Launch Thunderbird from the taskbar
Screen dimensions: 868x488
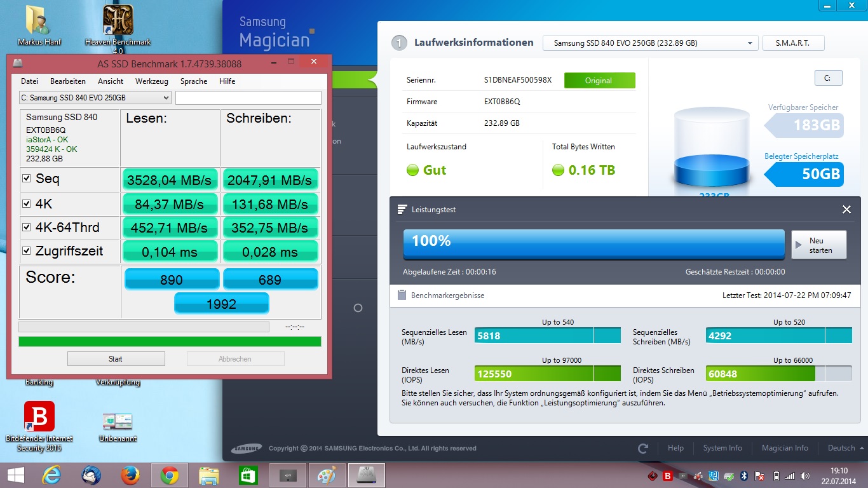(91, 475)
